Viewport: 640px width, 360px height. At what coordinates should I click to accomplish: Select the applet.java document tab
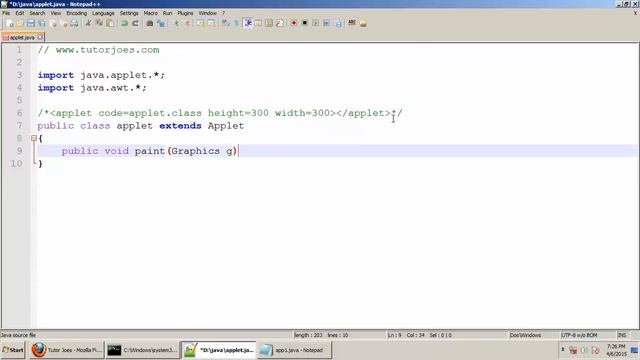coord(22,37)
